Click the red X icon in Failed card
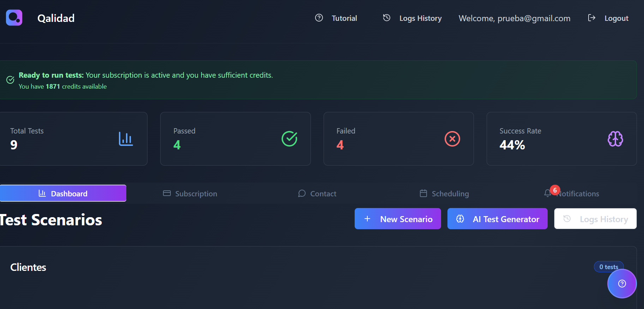Screen dimensions: 644x309 (x=452, y=139)
